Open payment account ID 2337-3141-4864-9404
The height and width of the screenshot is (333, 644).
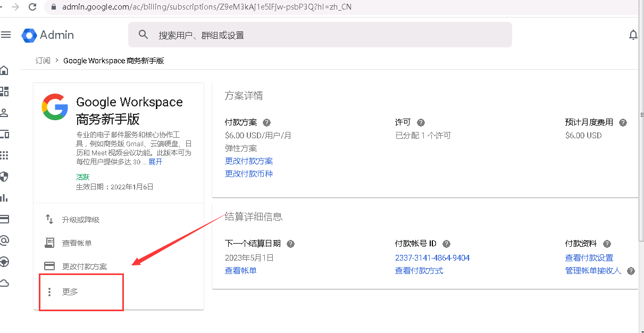click(x=432, y=258)
